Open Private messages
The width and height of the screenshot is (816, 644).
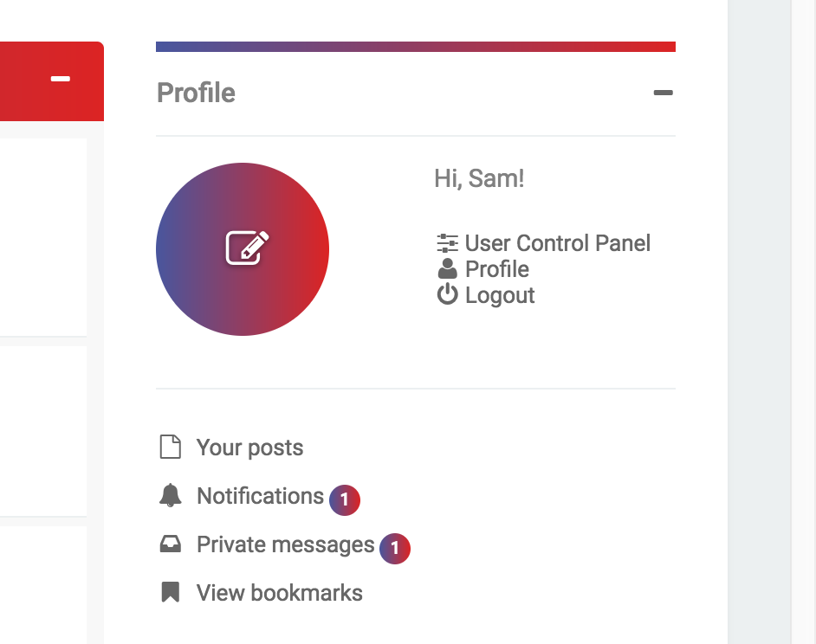pyautogui.click(x=286, y=544)
